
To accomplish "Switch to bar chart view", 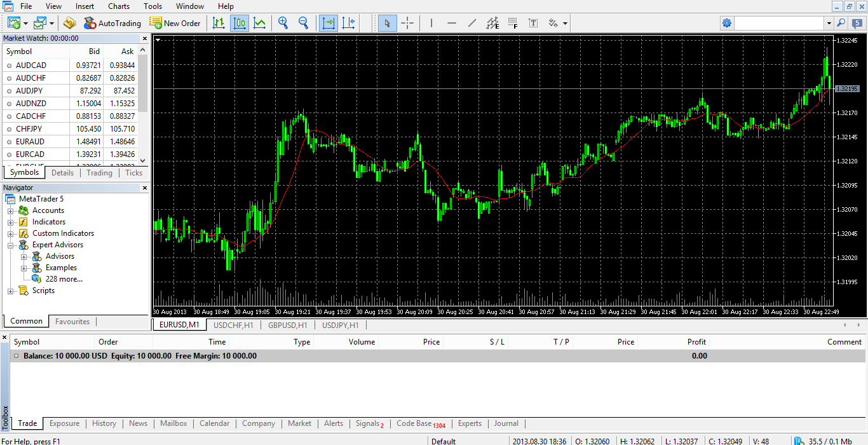I will tap(219, 23).
